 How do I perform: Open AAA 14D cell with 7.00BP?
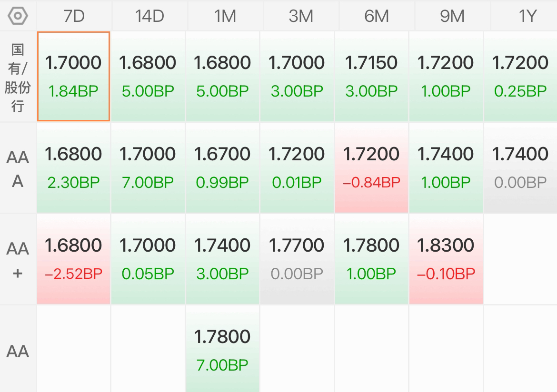148,167
